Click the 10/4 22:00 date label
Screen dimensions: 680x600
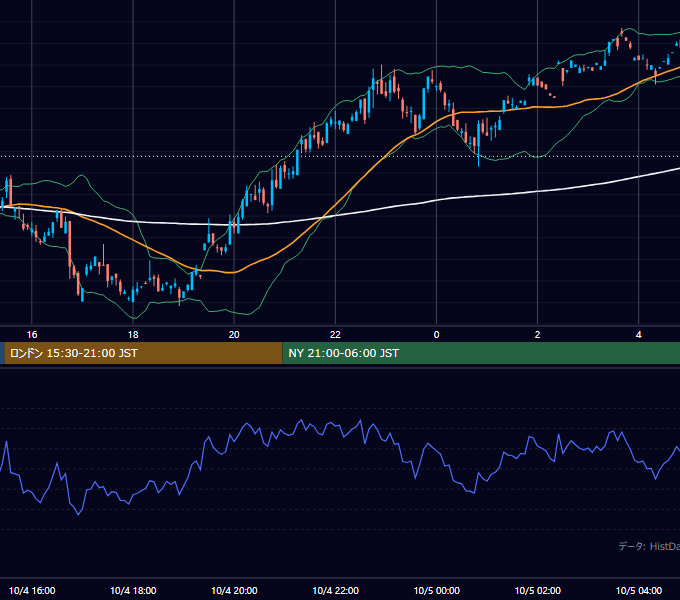click(335, 590)
